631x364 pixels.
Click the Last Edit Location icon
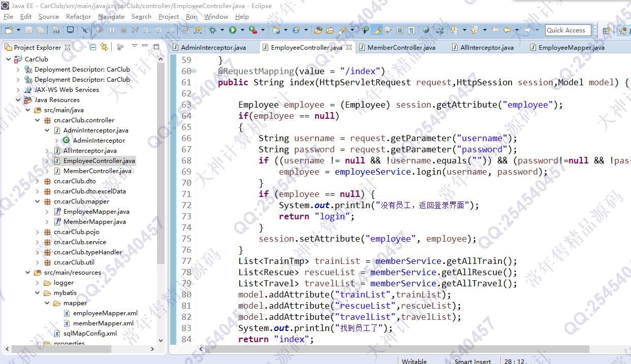[x=494, y=30]
